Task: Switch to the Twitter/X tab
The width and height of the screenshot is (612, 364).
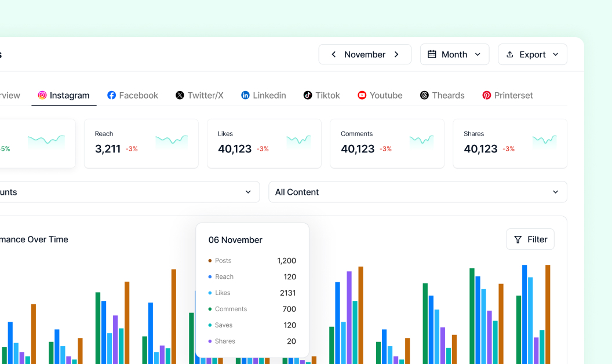Action: coord(199,95)
